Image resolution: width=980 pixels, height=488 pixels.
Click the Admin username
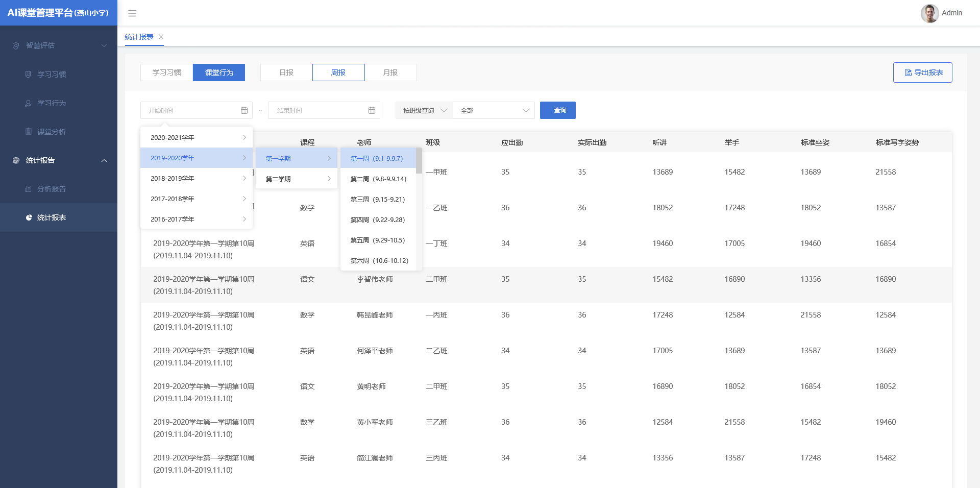click(952, 13)
